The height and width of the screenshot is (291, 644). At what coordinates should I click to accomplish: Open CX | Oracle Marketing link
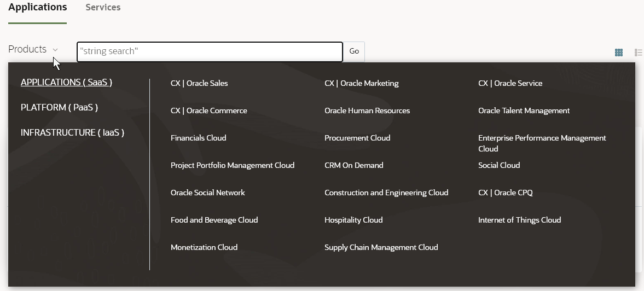(x=362, y=83)
